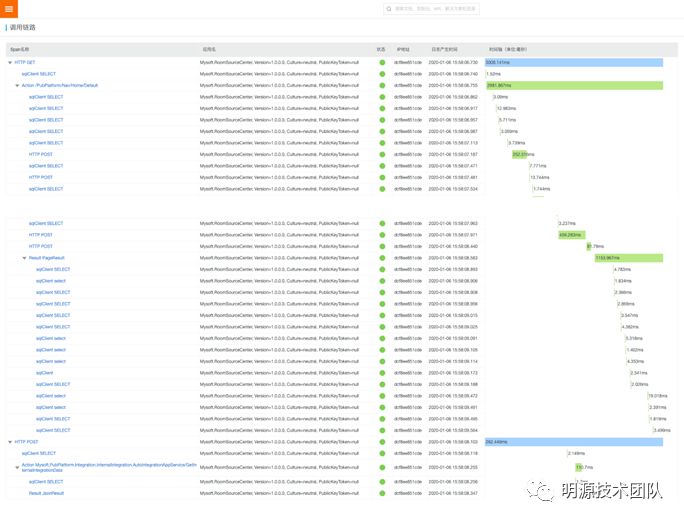The height and width of the screenshot is (521, 684).
Task: Collapse the Action /PubPlatform/Nav/Home/Default node
Action: coord(17,85)
